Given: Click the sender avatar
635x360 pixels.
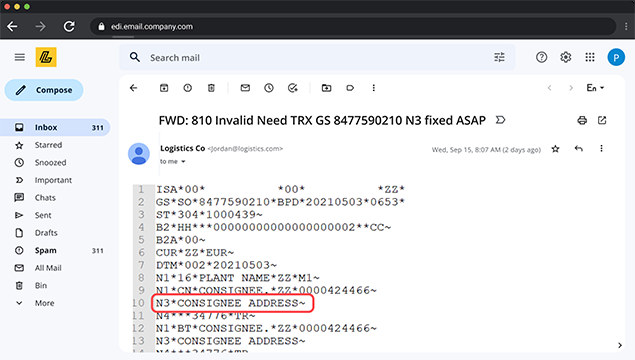Looking at the screenshot, I should [x=139, y=153].
